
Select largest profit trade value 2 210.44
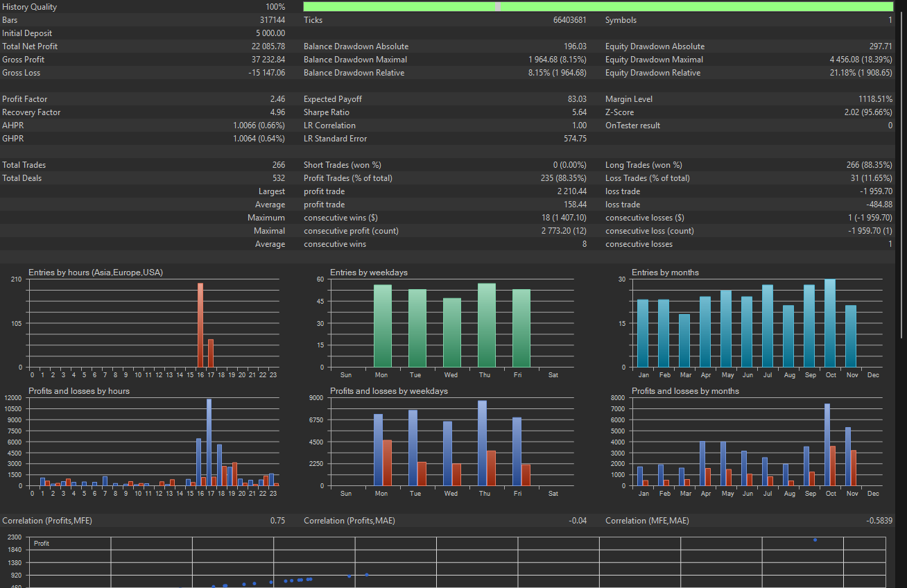pyautogui.click(x=571, y=191)
